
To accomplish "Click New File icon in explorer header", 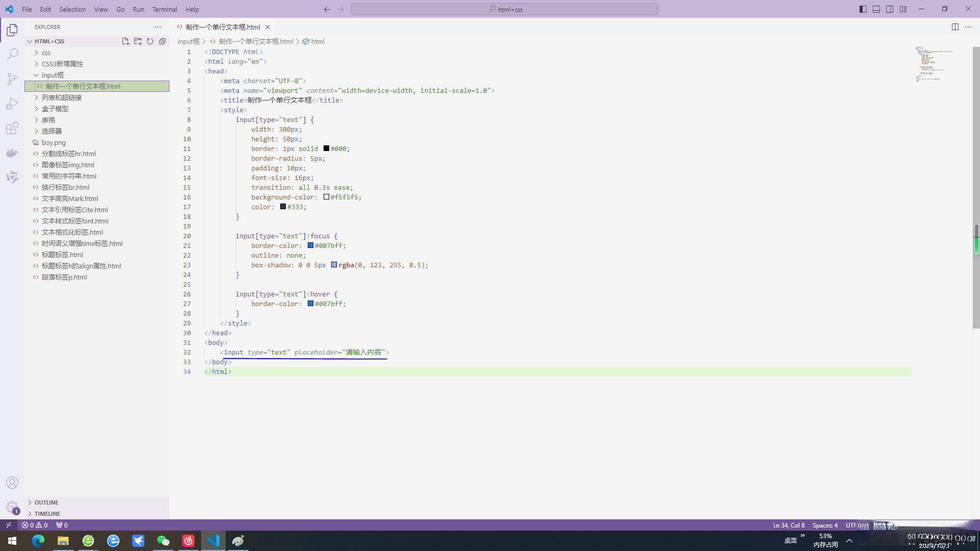I will coord(126,41).
